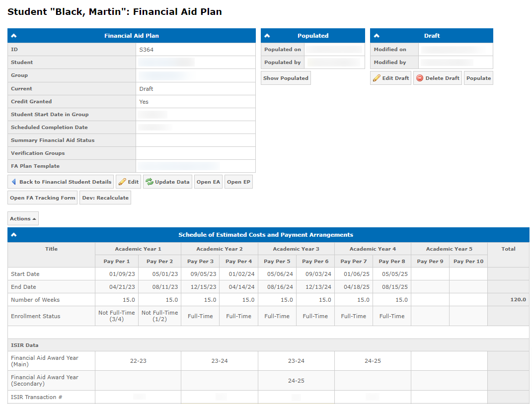Select total weeks value 120.0
Image resolution: width=532 pixels, height=404 pixels.
click(x=518, y=300)
